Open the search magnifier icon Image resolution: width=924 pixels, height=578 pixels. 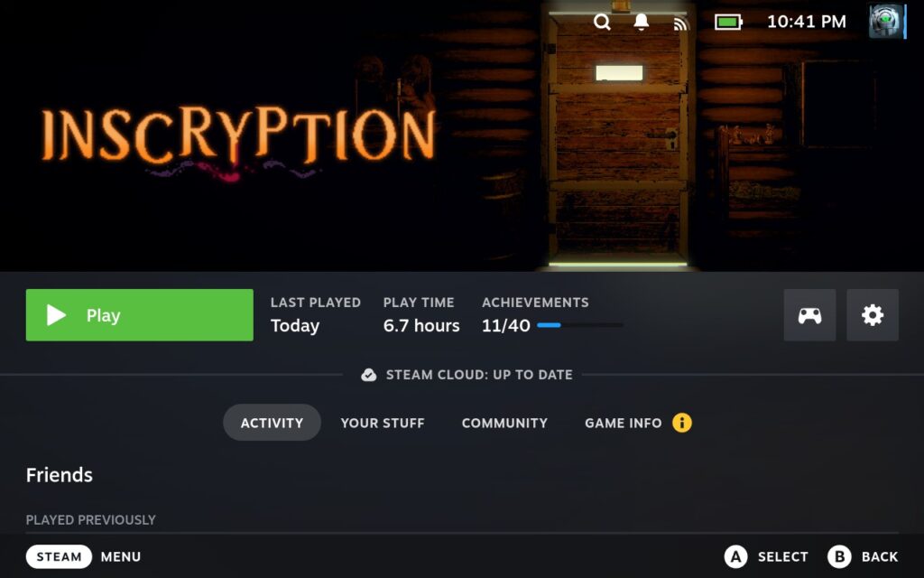coord(602,23)
